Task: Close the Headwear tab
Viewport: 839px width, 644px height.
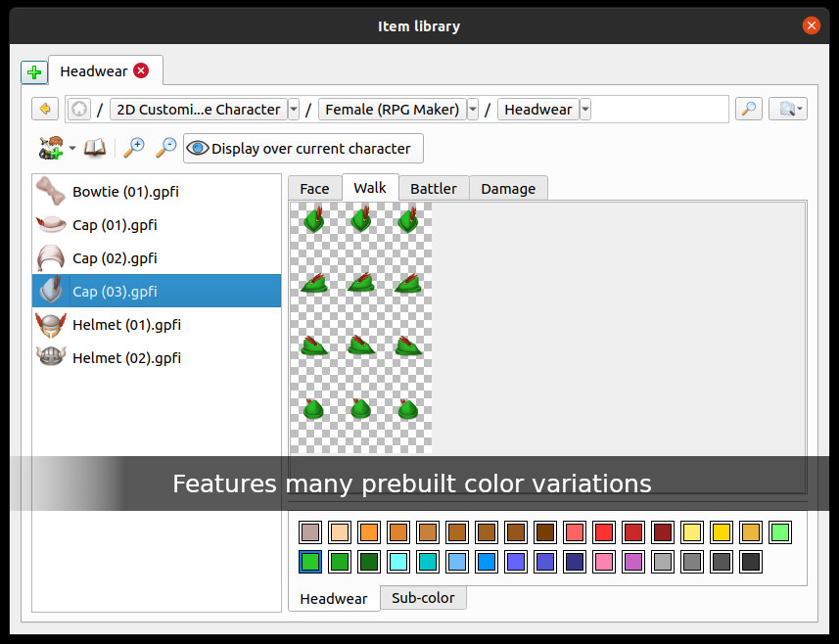Action: [141, 70]
